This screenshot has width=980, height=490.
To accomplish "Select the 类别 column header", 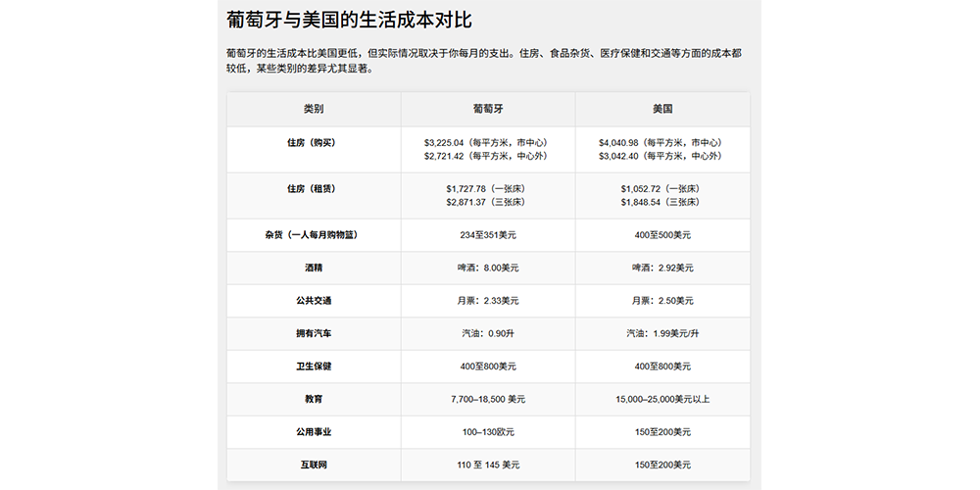I will pos(314,109).
